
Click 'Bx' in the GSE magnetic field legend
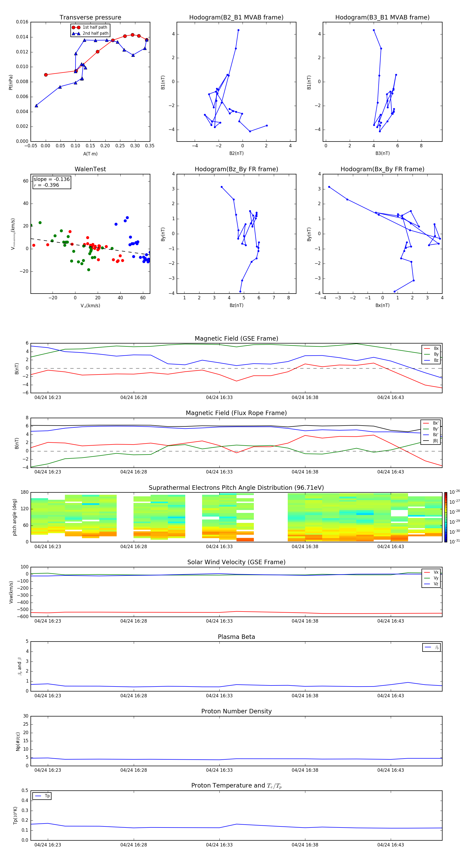(x=436, y=349)
